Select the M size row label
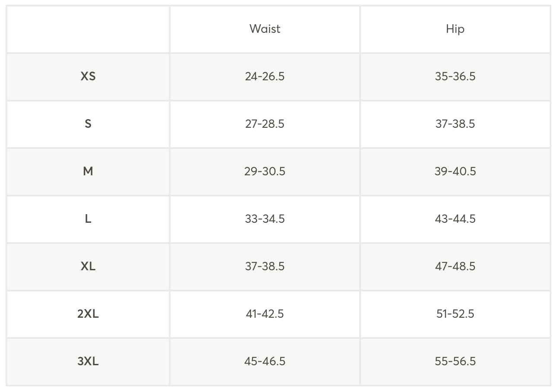Screen dimensions: 557x392 click(x=88, y=171)
